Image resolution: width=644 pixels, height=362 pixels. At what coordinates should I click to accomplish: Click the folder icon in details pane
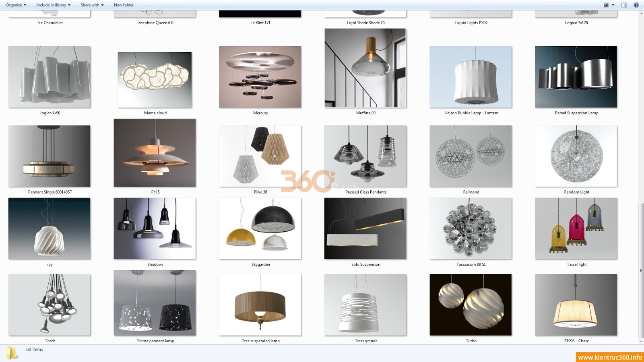(x=12, y=353)
